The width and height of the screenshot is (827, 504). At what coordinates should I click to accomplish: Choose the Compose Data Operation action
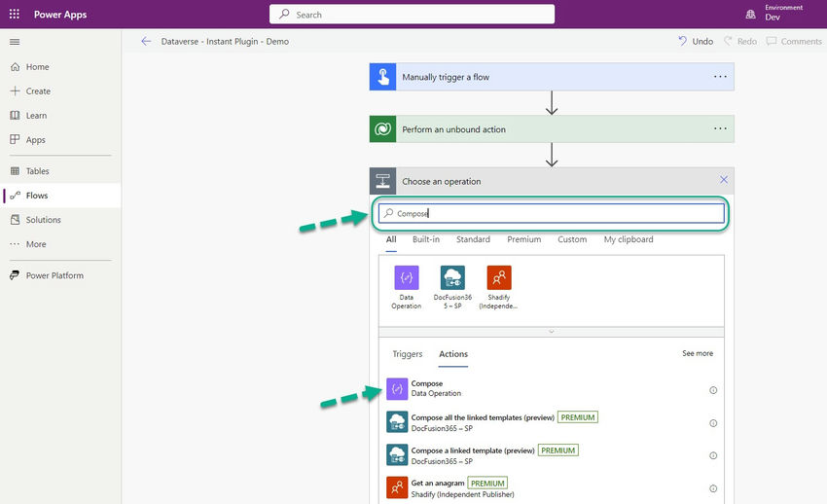point(551,388)
